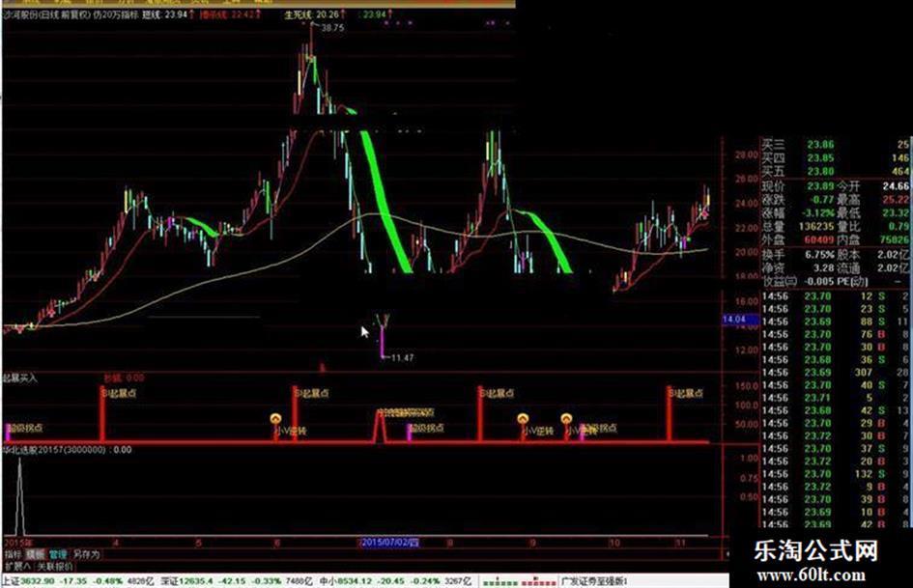Click the 收益 -0.005 value

click(x=819, y=281)
